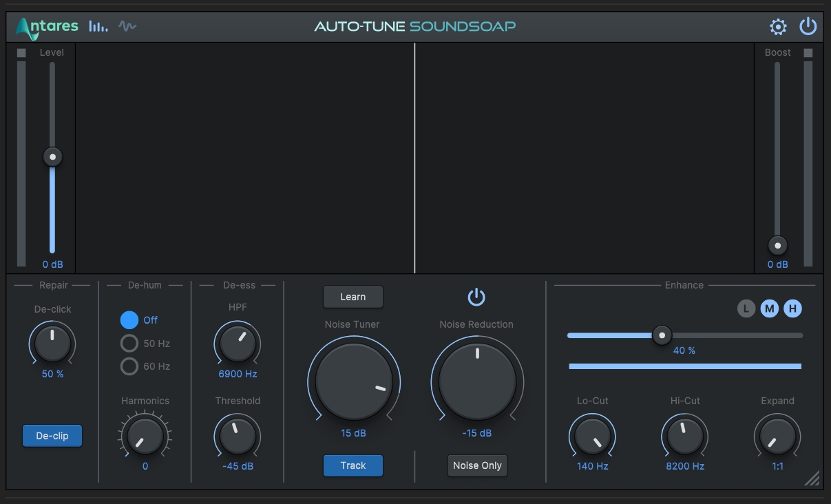The width and height of the screenshot is (831, 504).
Task: Click the Expand knob
Action: point(778,435)
